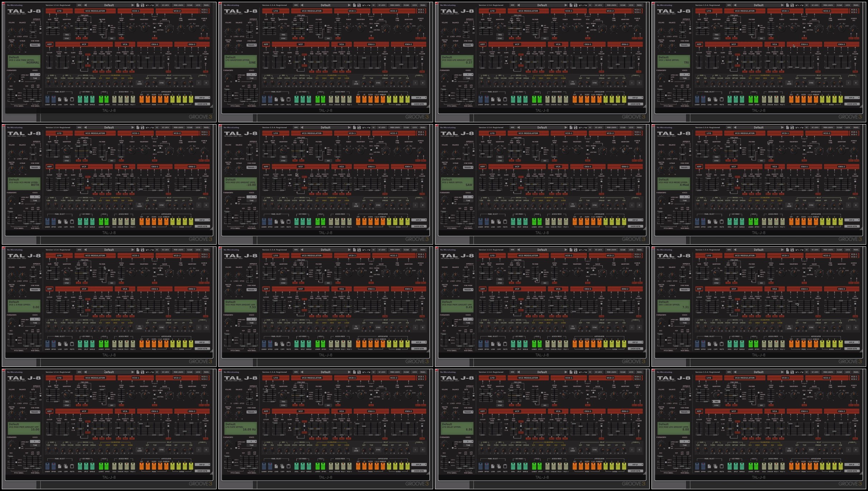Toggle the delay SYNC button in the 6.86 frame
The image size is (868, 491).
click(595, 450)
